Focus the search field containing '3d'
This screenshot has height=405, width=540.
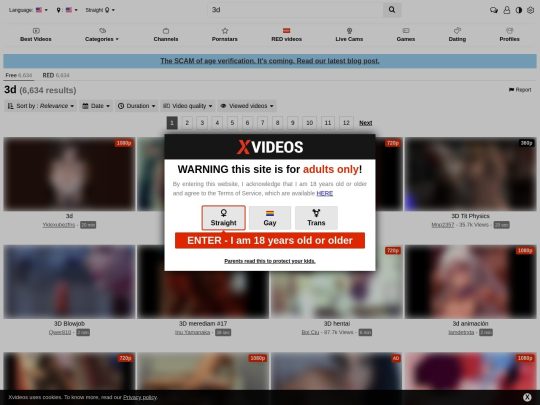tap(296, 10)
